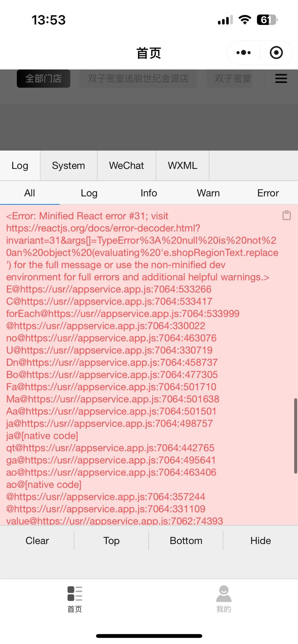Viewport: 298px width, 644px height.
Task: Click the log panel scrollbar thumb
Action: pyautogui.click(x=296, y=436)
